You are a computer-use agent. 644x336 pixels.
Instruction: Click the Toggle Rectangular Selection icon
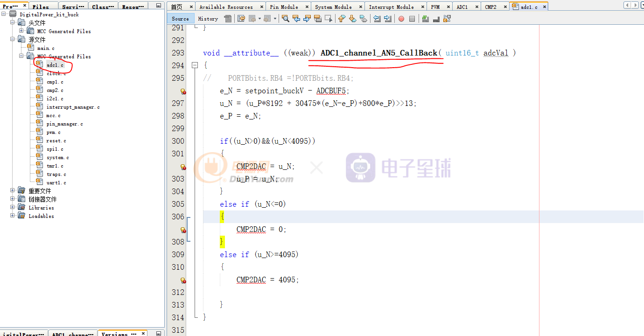pyautogui.click(x=329, y=19)
